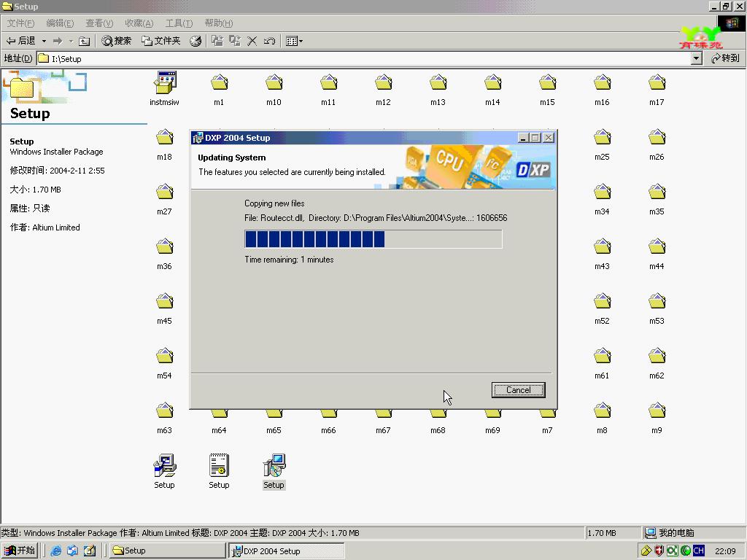Select the m45 folder
Screen dimensions: 747x560
(x=164, y=308)
